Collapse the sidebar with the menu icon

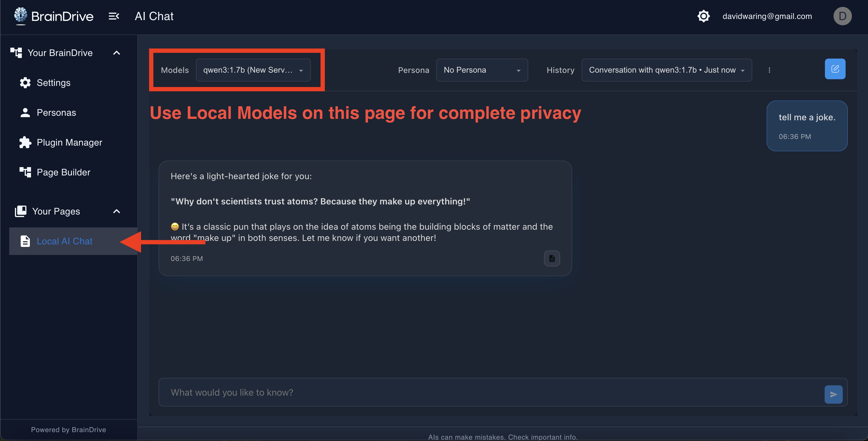tap(113, 16)
